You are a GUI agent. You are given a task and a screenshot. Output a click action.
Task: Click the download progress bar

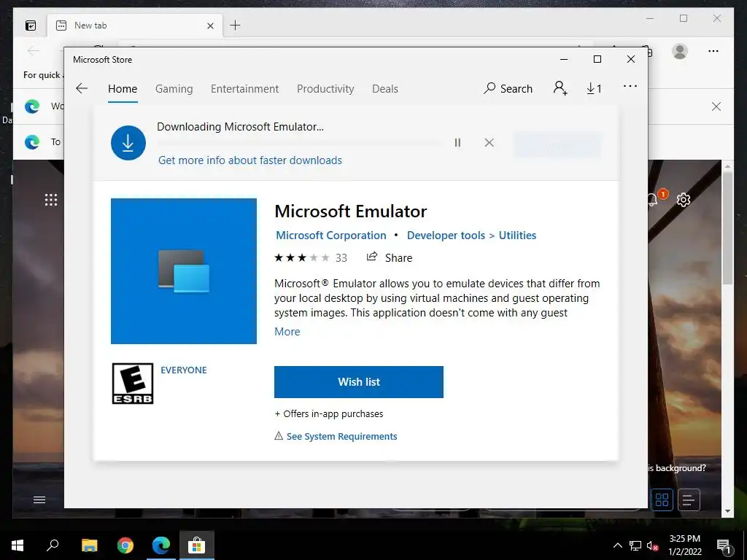point(299,142)
